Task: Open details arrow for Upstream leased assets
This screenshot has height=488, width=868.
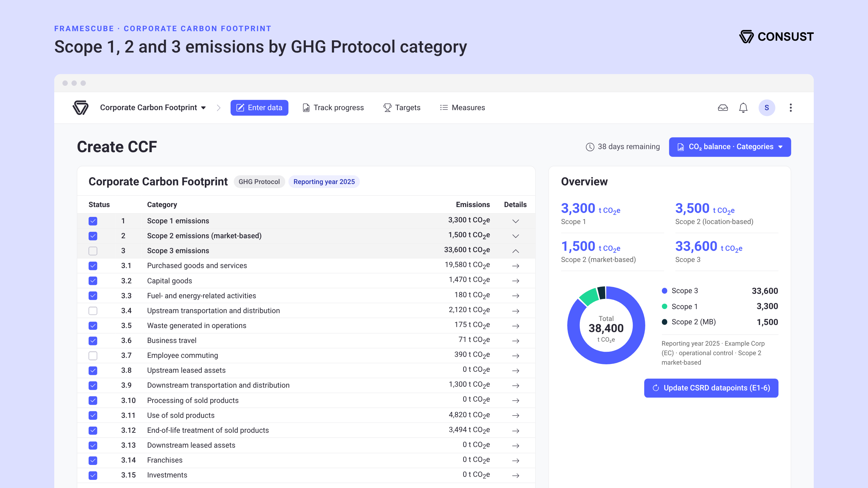Action: (516, 371)
